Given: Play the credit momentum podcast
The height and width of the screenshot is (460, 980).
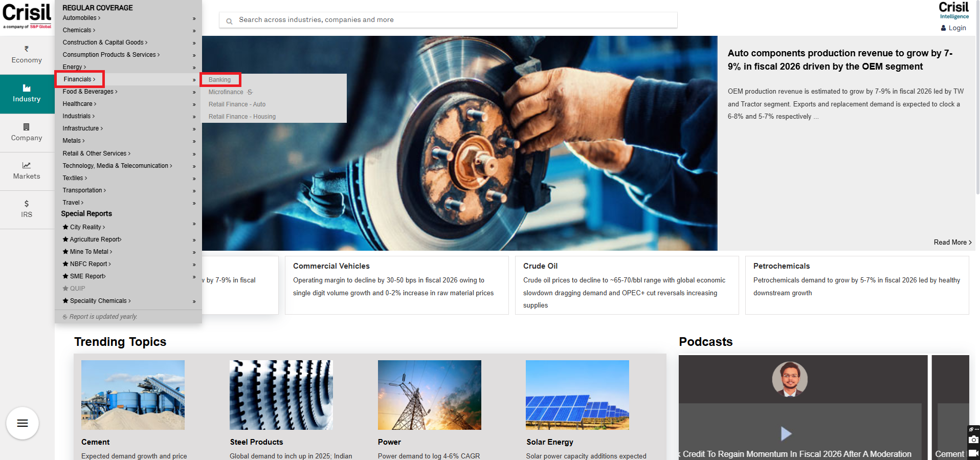Looking at the screenshot, I should point(786,433).
